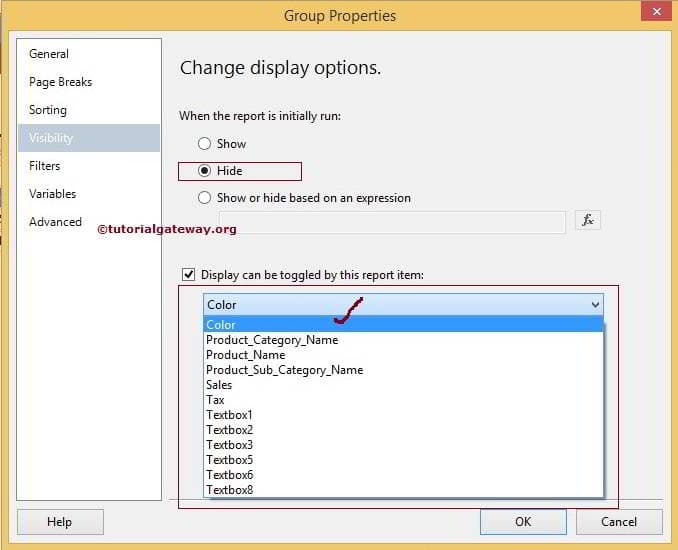Open the Variables page
This screenshot has width=678, height=550.
[x=89, y=194]
